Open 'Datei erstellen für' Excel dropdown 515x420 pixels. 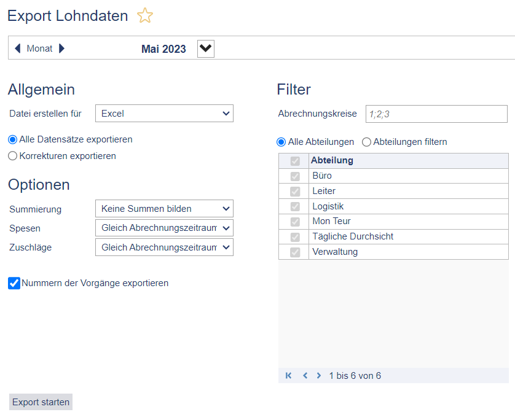[x=164, y=114]
